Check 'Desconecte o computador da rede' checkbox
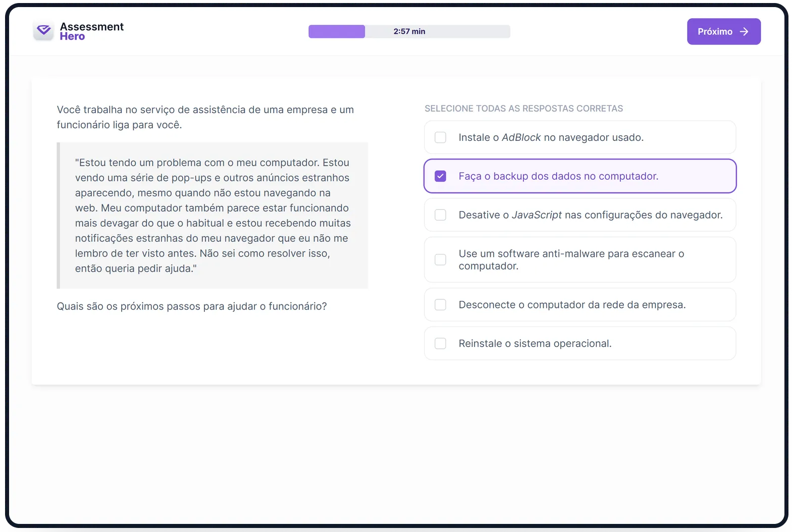Viewport: 792px width, 532px height. [440, 305]
